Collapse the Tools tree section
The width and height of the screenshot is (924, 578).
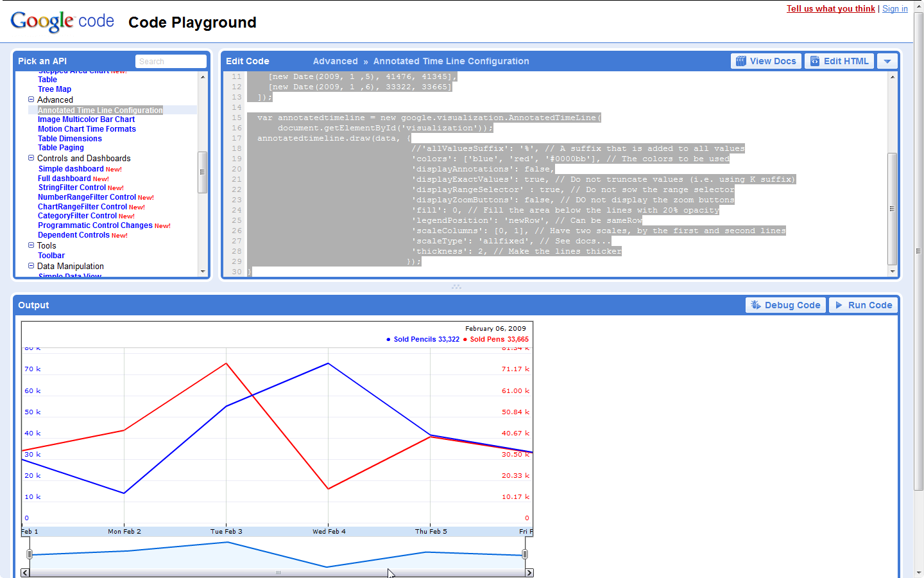coord(31,245)
